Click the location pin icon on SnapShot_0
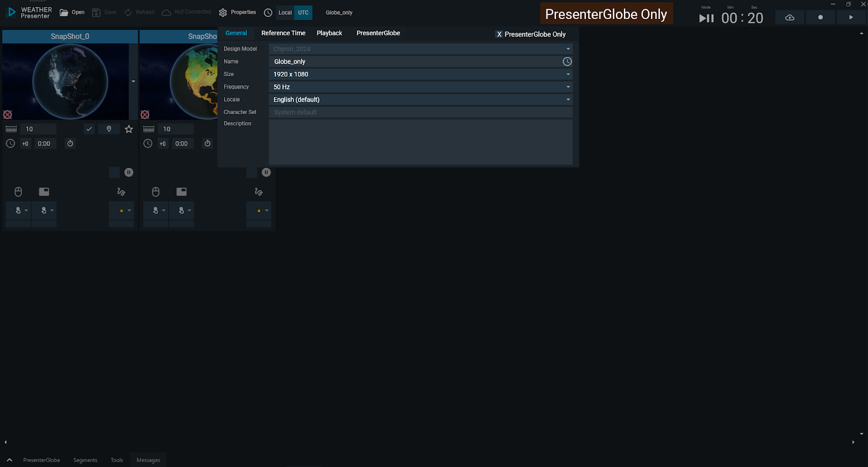868x467 pixels. click(109, 129)
